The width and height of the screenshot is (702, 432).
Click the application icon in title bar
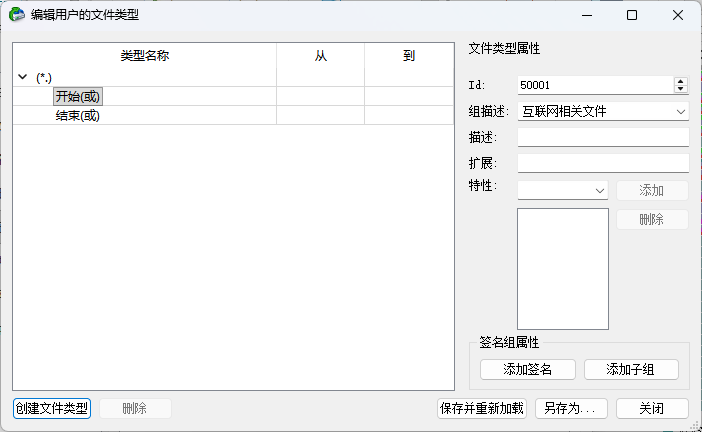[x=17, y=15]
